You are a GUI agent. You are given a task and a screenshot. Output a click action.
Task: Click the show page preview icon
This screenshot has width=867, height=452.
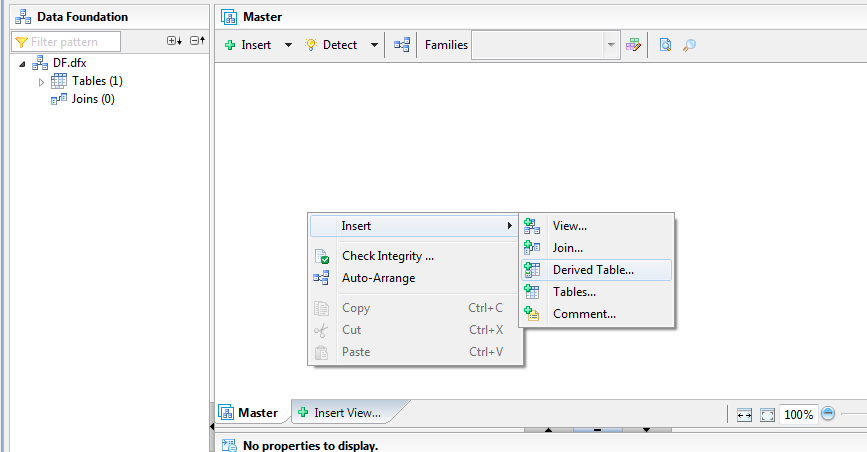[x=665, y=45]
